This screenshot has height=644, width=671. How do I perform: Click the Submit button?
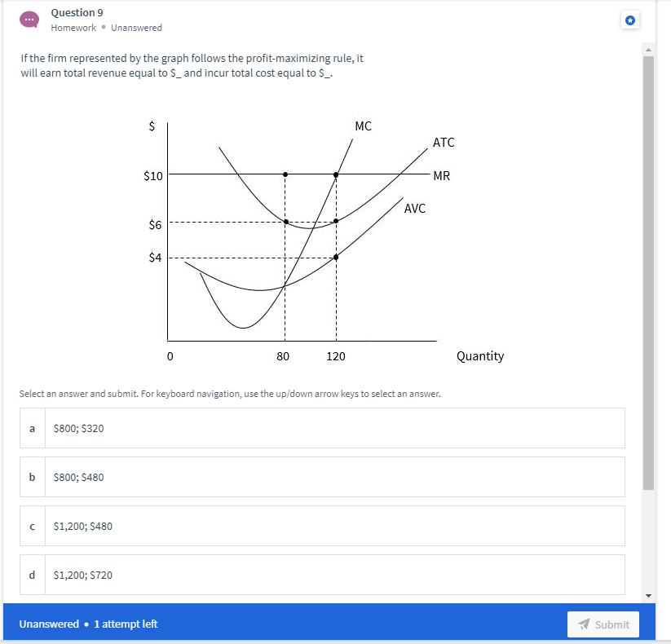(x=603, y=624)
